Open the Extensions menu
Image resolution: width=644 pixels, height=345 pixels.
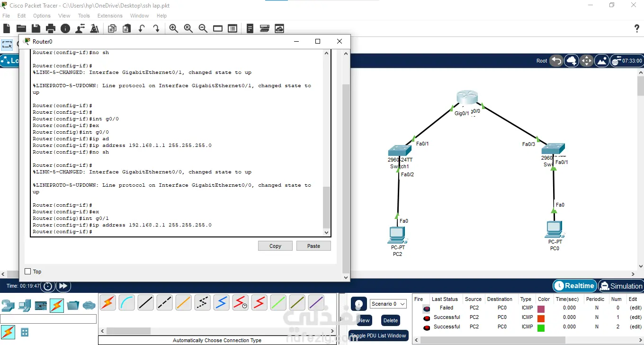click(x=110, y=16)
